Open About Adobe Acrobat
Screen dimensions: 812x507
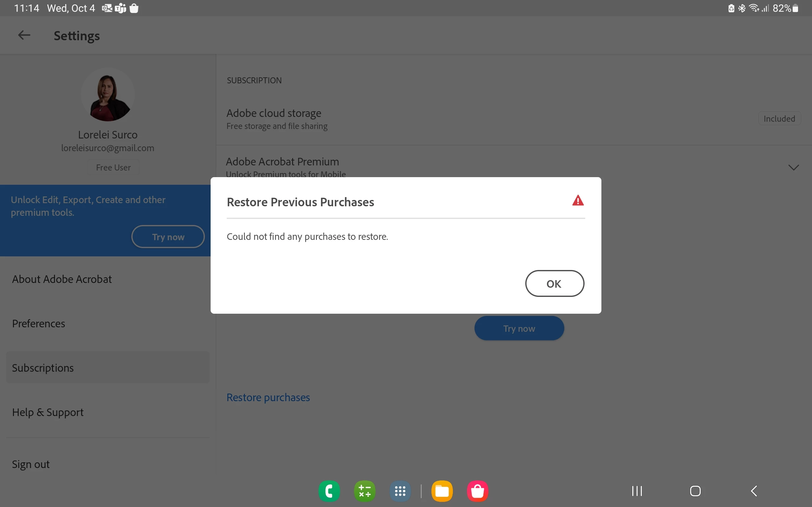[62, 279]
